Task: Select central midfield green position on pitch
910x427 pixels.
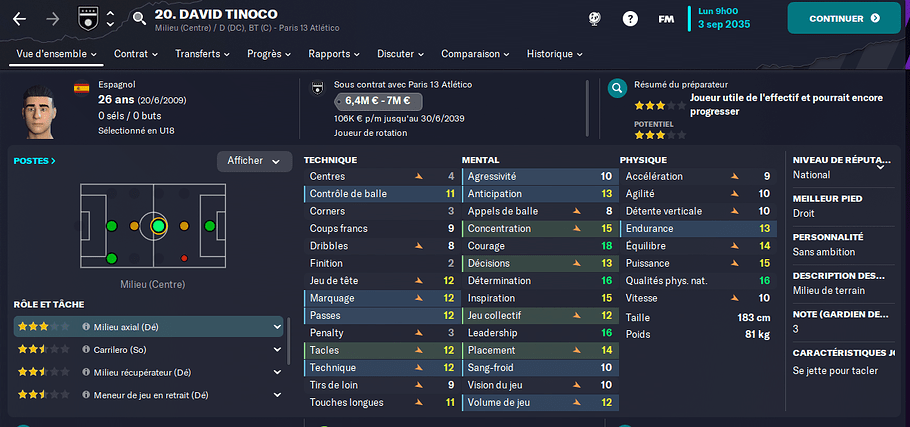Action: (158, 226)
